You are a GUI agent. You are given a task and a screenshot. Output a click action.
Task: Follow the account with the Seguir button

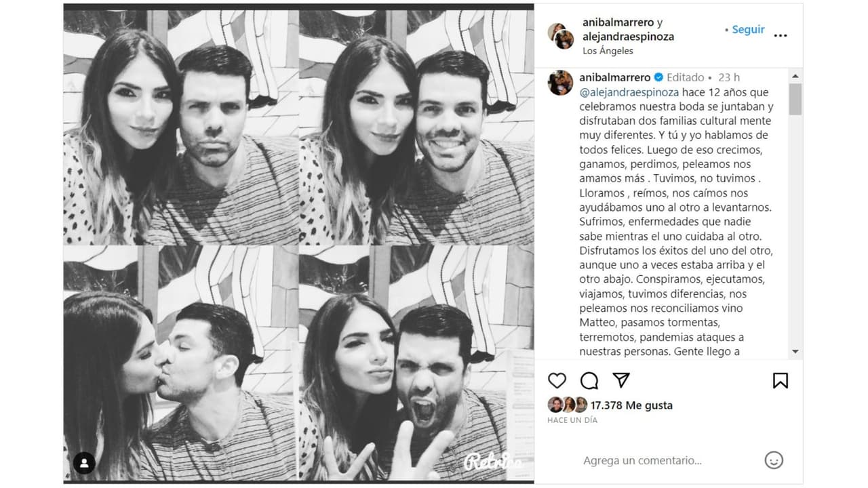[745, 30]
